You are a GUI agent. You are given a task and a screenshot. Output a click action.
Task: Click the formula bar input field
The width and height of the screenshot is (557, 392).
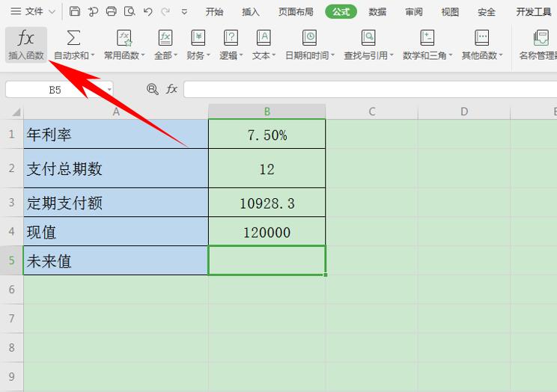point(370,89)
